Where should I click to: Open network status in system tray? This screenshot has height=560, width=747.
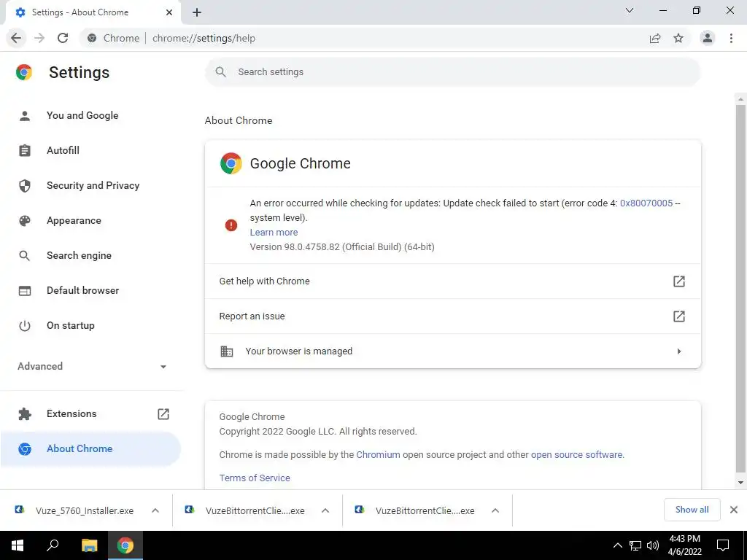(x=635, y=545)
